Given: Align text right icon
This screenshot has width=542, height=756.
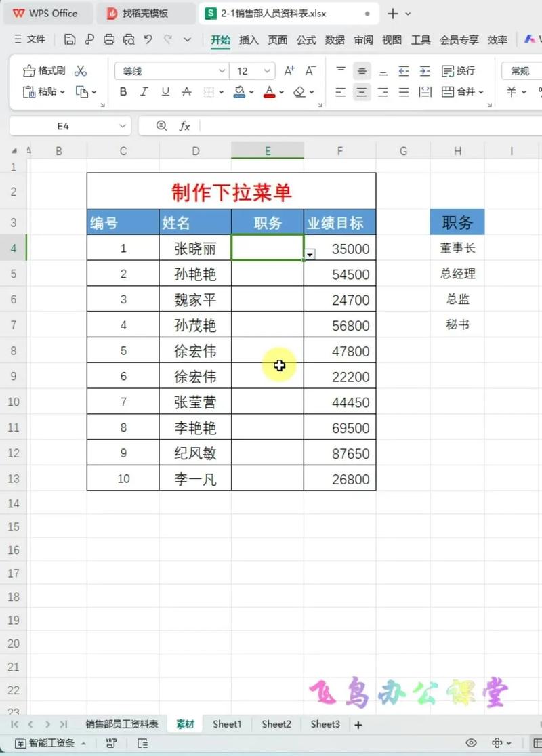Looking at the screenshot, I should (383, 91).
